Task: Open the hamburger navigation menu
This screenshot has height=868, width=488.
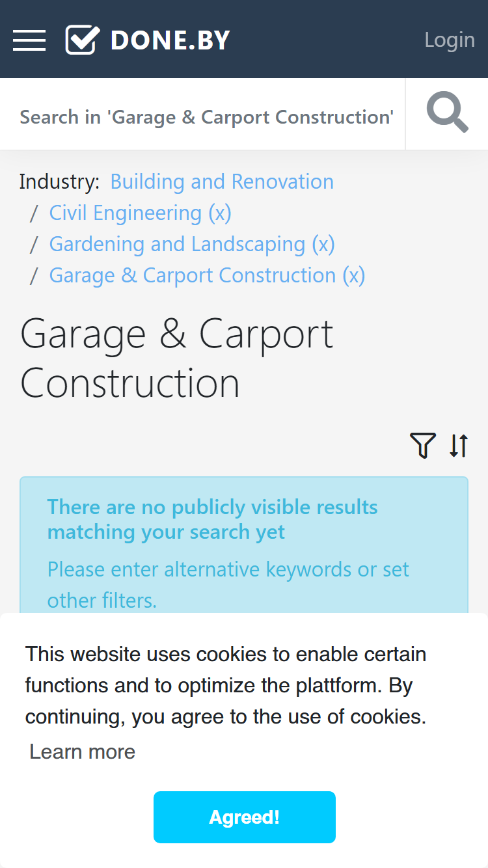Action: pyautogui.click(x=29, y=40)
